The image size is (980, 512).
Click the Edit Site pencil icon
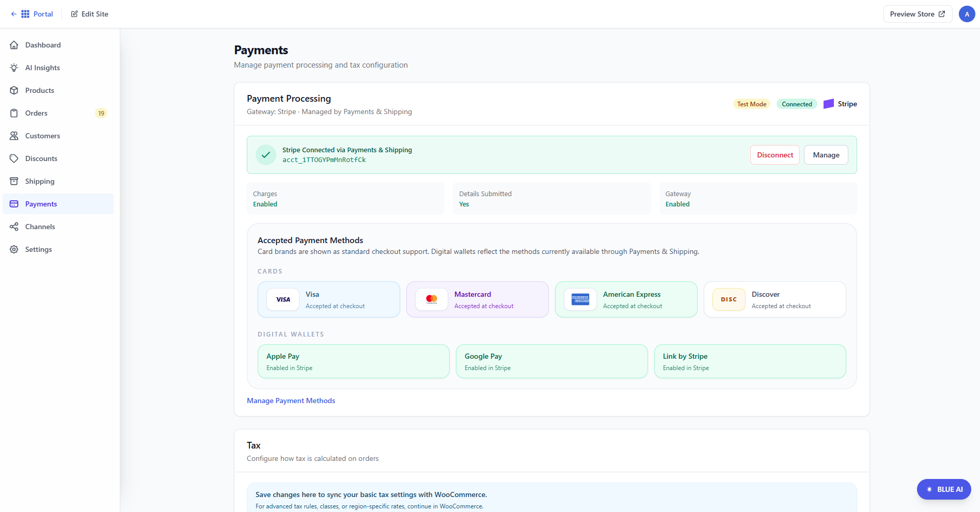[x=74, y=14]
